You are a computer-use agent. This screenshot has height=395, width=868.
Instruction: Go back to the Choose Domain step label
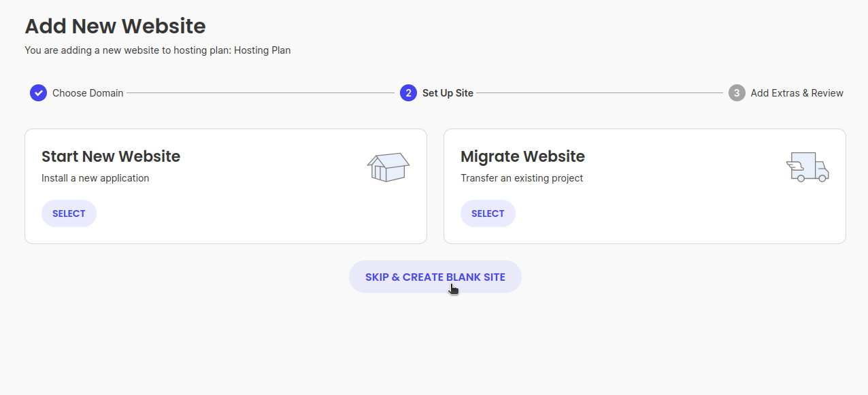[x=88, y=93]
